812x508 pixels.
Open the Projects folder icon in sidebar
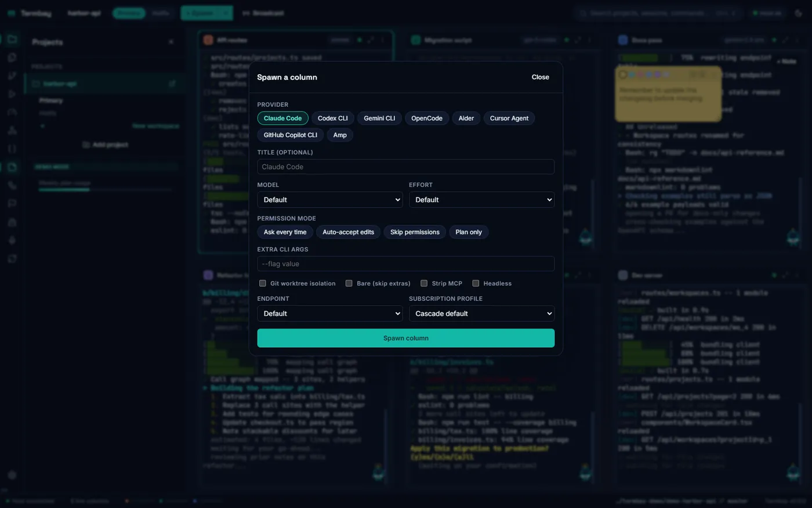[12, 39]
